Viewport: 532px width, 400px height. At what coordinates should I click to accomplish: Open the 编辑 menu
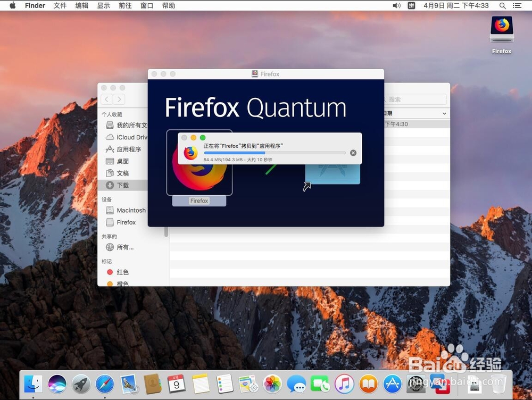[82, 5]
